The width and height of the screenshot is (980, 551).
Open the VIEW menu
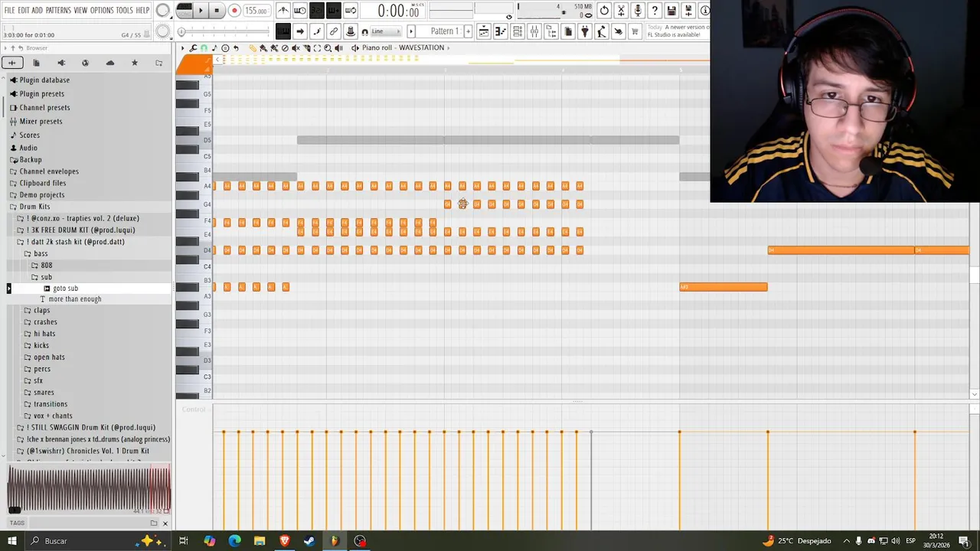pyautogui.click(x=80, y=11)
